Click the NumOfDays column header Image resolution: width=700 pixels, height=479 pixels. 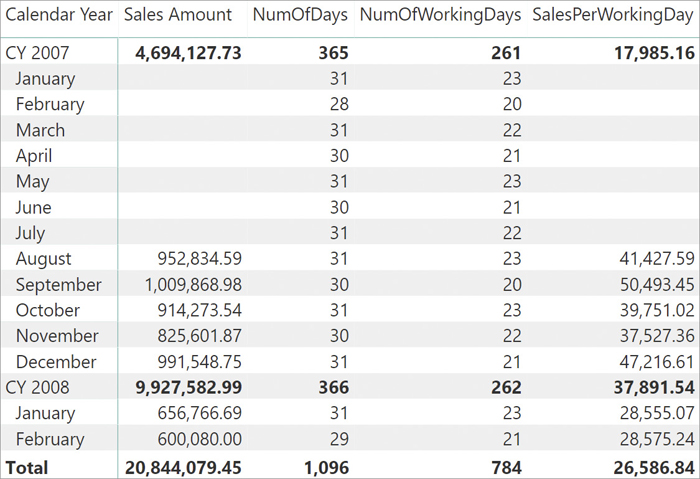point(300,15)
